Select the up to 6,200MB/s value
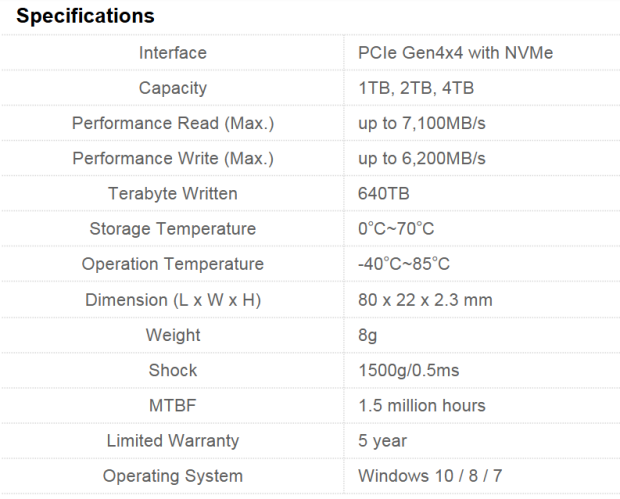The image size is (620, 499). pyautogui.click(x=422, y=158)
